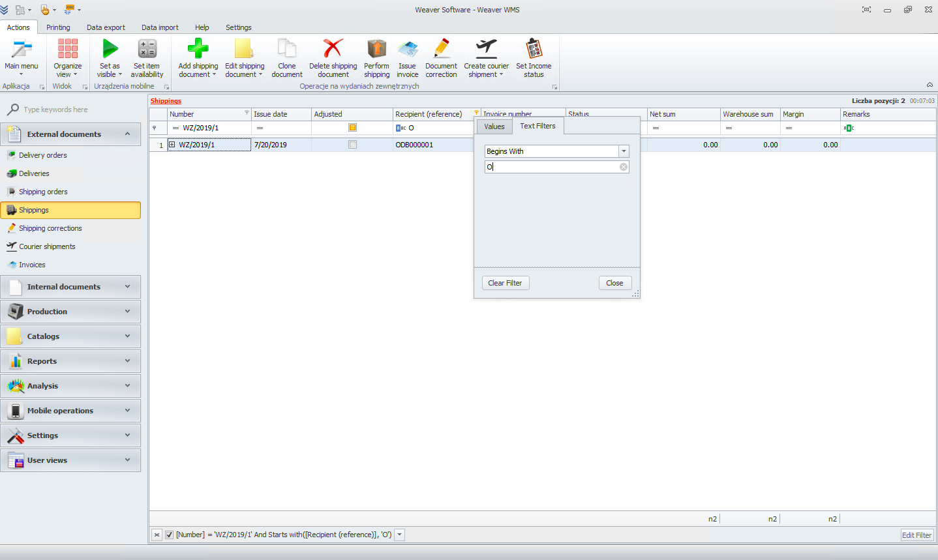Switch to Data export ribbon tab
This screenshot has width=938, height=560.
tap(106, 27)
